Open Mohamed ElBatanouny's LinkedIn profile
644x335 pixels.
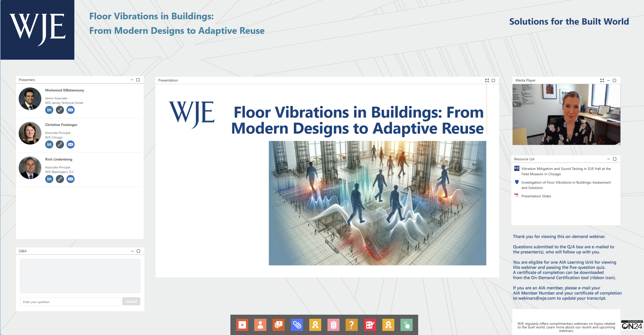pyautogui.click(x=49, y=110)
